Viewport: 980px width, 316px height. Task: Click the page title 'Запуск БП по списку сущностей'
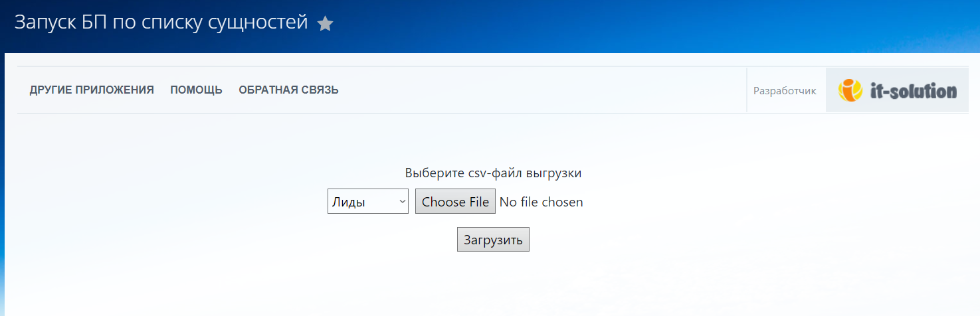coord(161,23)
